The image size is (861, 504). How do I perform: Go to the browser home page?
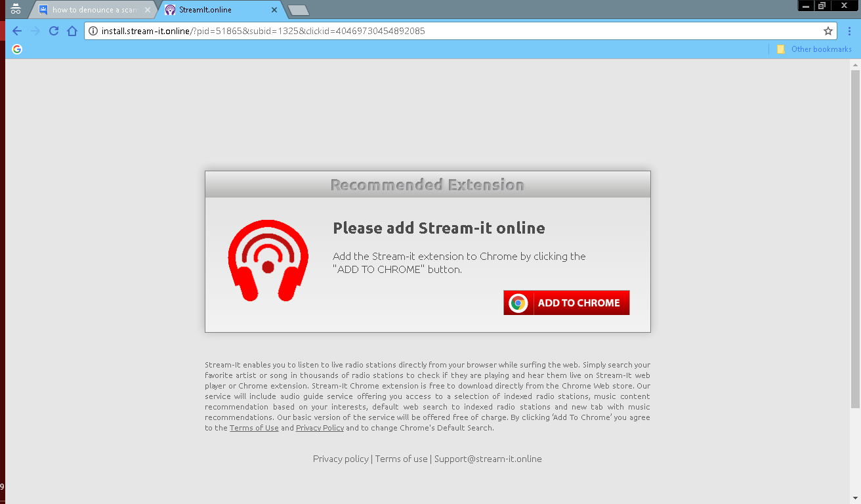pyautogui.click(x=72, y=31)
